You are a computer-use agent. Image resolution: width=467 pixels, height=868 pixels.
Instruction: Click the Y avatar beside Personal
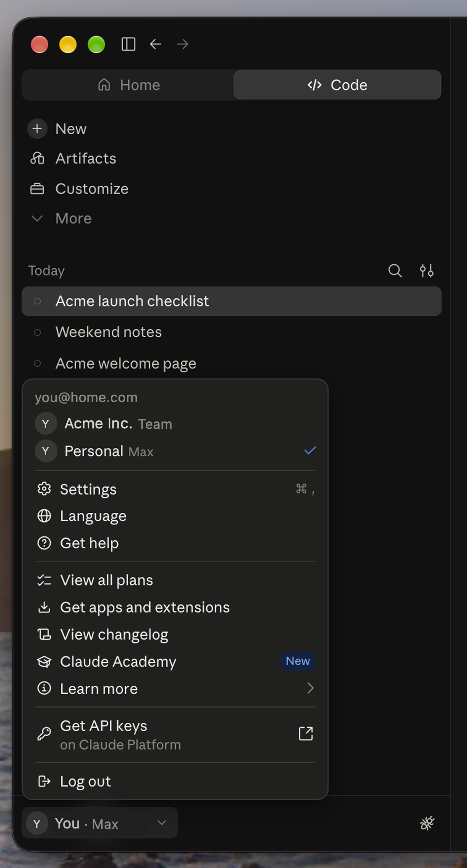46,451
